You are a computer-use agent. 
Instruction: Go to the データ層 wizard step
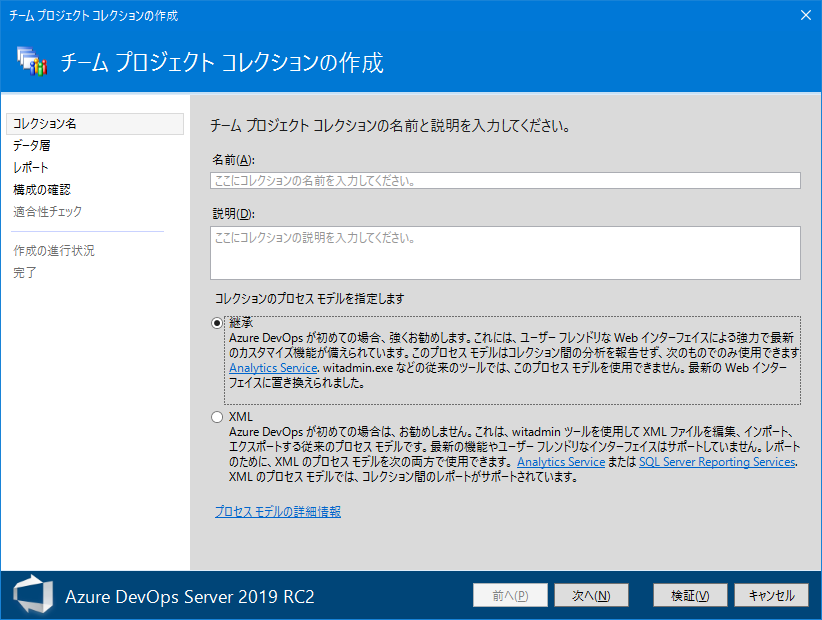point(31,146)
